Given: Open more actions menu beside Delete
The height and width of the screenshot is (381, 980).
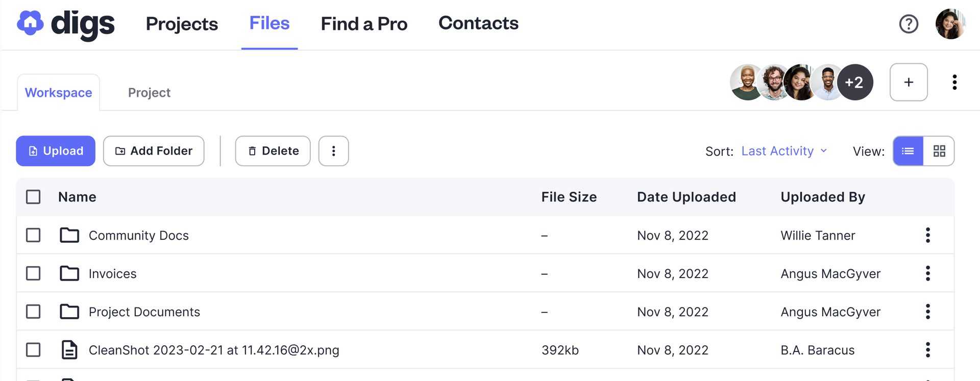Looking at the screenshot, I should [x=333, y=151].
